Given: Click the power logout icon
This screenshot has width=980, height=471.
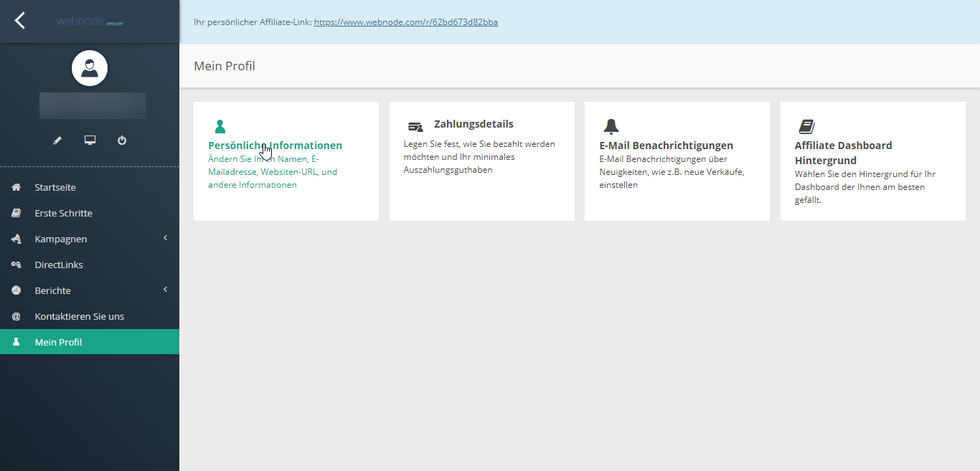Looking at the screenshot, I should [x=122, y=141].
